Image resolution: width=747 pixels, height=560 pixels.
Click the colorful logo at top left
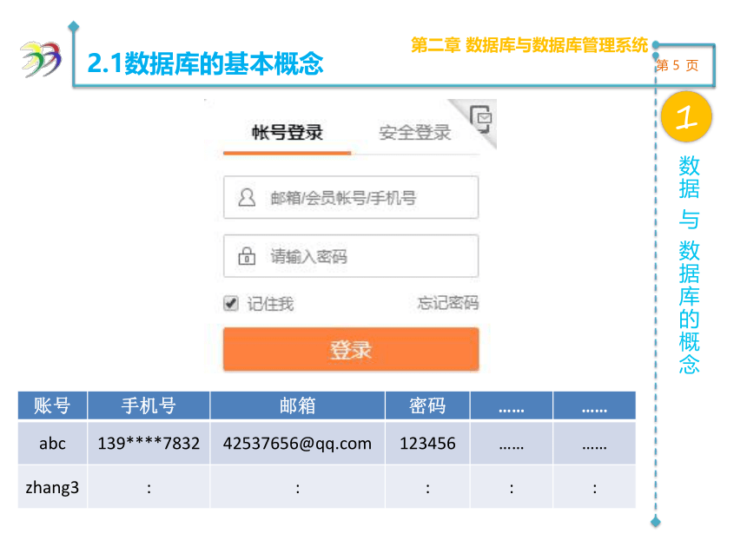pyautogui.click(x=41, y=60)
